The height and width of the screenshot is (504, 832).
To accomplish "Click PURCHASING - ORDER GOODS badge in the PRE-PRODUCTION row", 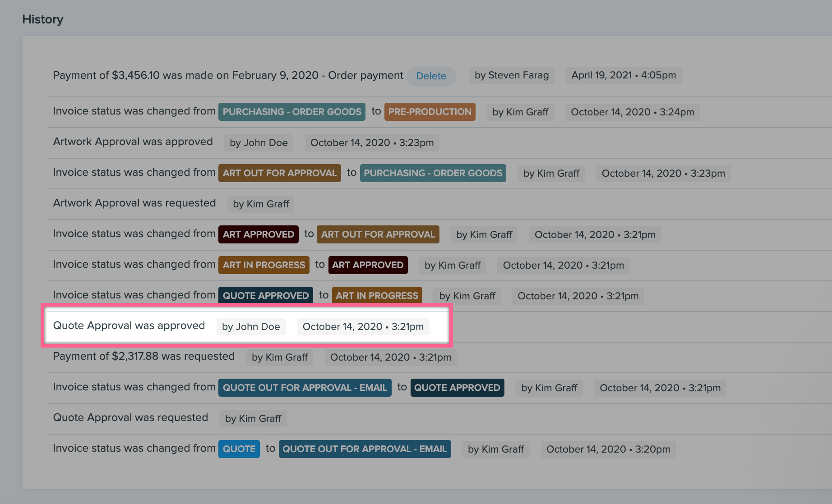I will coord(292,112).
